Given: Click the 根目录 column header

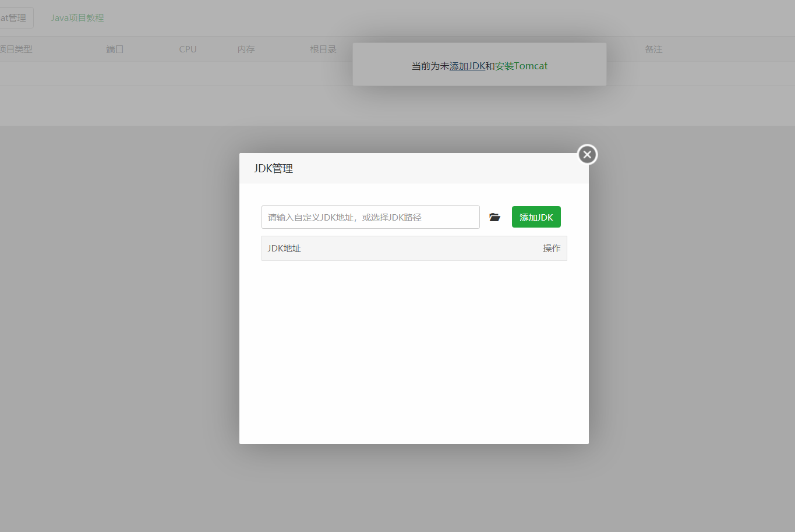Looking at the screenshot, I should click(x=323, y=49).
